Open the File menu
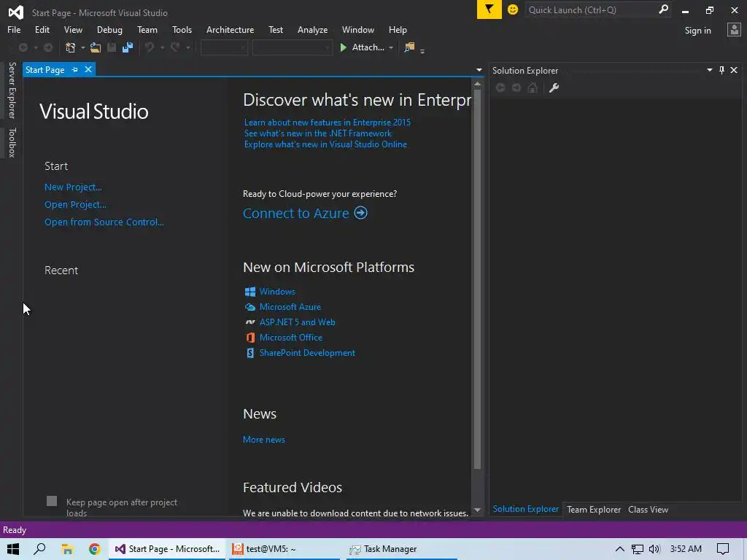Screen dimensions: 747x560 coord(14,29)
